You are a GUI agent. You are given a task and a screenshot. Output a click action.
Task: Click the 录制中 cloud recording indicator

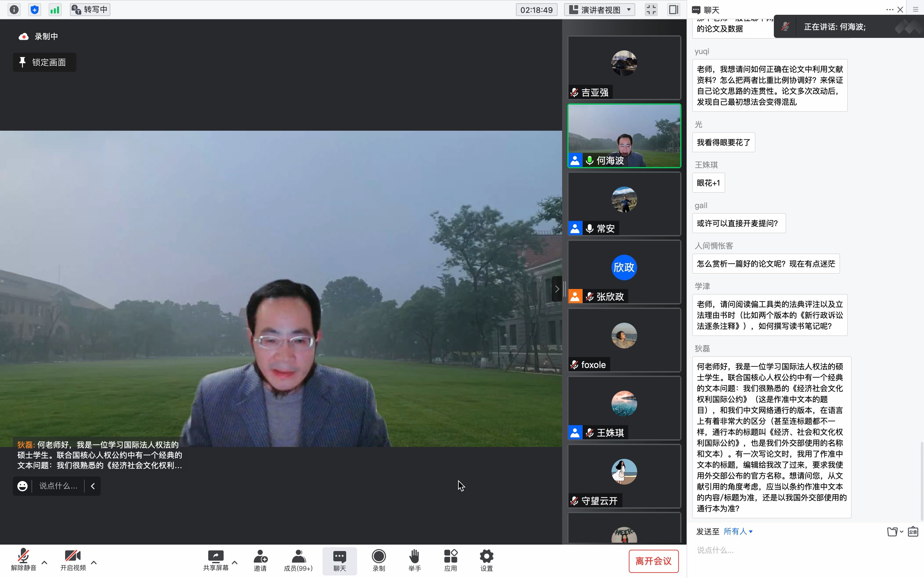tap(38, 36)
